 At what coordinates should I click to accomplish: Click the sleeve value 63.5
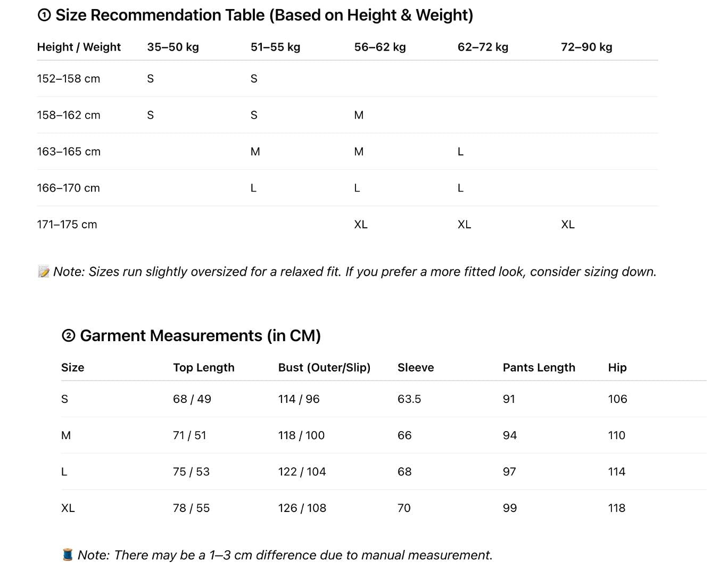tap(409, 399)
